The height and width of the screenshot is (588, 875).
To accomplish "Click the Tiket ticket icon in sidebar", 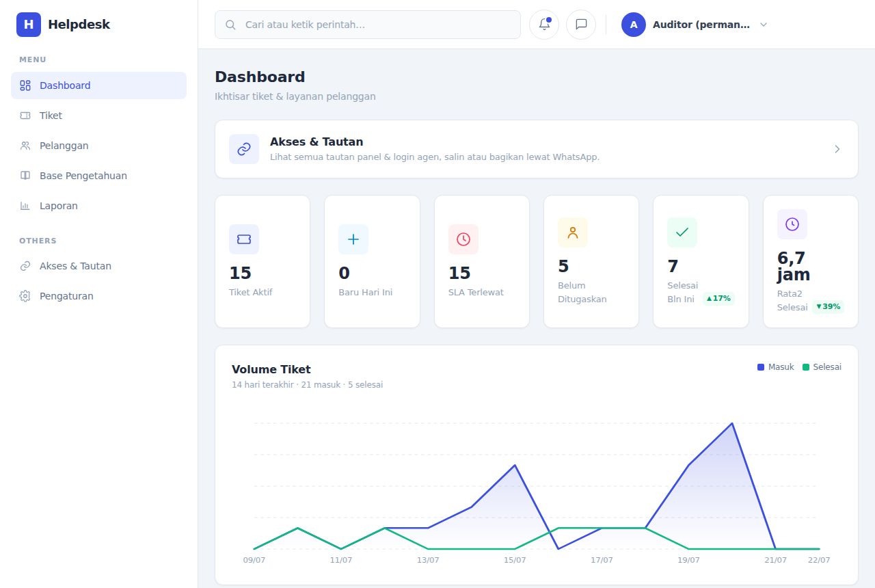I will point(25,116).
